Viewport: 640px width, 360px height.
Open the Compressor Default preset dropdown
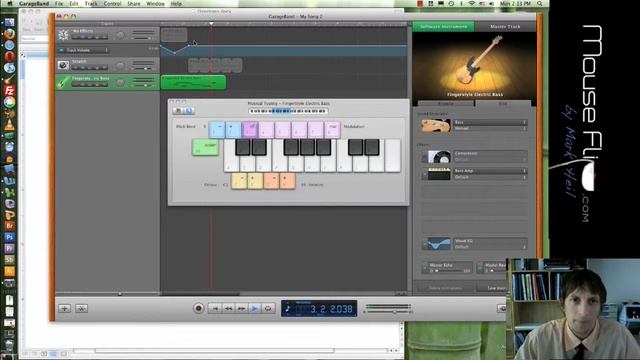490,160
